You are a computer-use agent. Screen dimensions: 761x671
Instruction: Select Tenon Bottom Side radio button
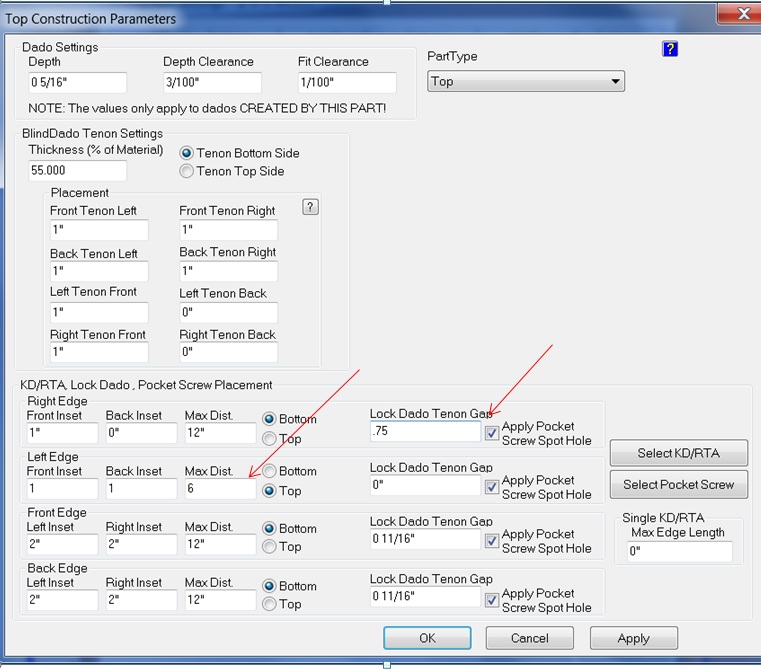click(186, 153)
